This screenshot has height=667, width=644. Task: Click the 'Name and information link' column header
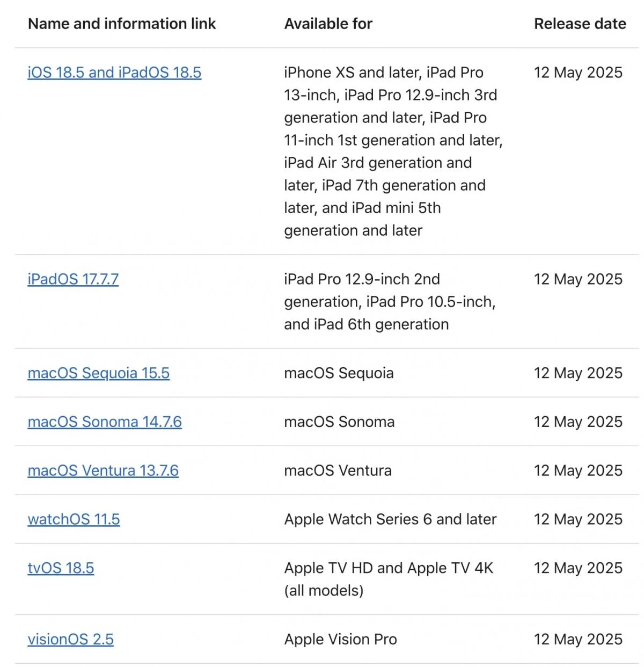tap(122, 24)
